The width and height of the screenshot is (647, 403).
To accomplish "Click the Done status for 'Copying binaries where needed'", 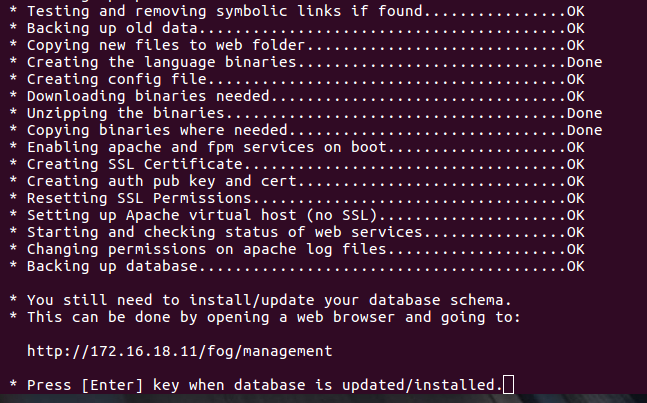I will 584,130.
